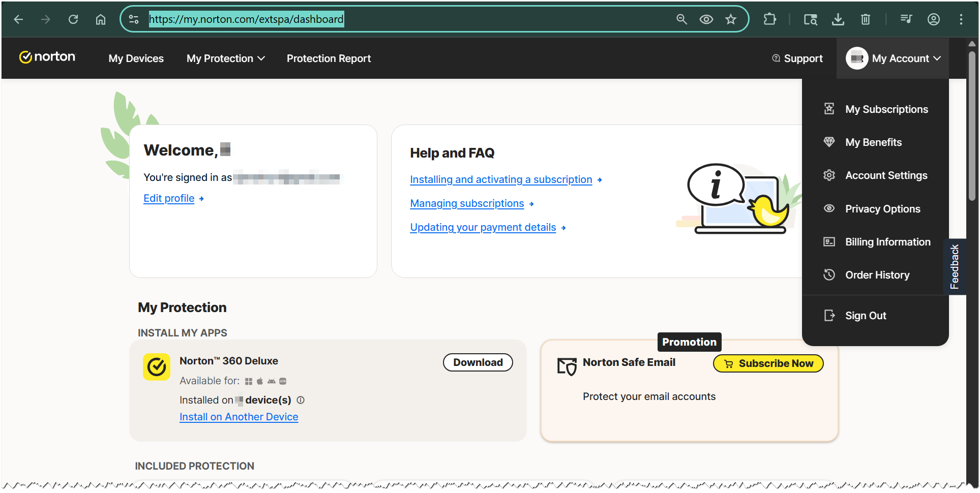Click the info icon beside device(s)
This screenshot has height=493, width=980.
[x=301, y=400]
